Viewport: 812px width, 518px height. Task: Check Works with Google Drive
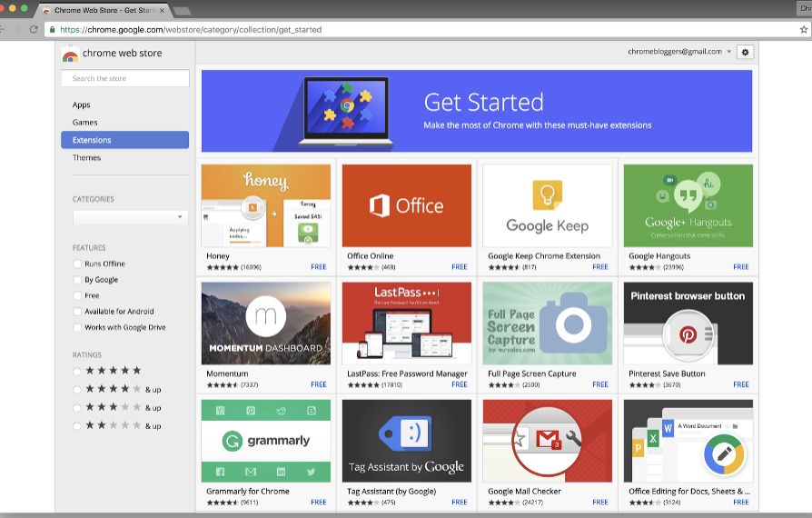tap(78, 327)
